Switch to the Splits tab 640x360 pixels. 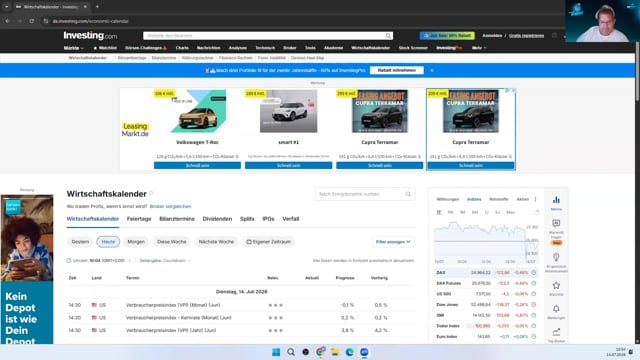coord(247,219)
